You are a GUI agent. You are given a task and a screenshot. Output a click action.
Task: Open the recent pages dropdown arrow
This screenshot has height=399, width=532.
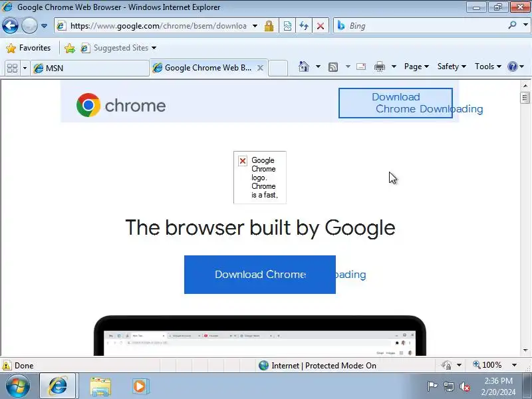[x=44, y=26]
